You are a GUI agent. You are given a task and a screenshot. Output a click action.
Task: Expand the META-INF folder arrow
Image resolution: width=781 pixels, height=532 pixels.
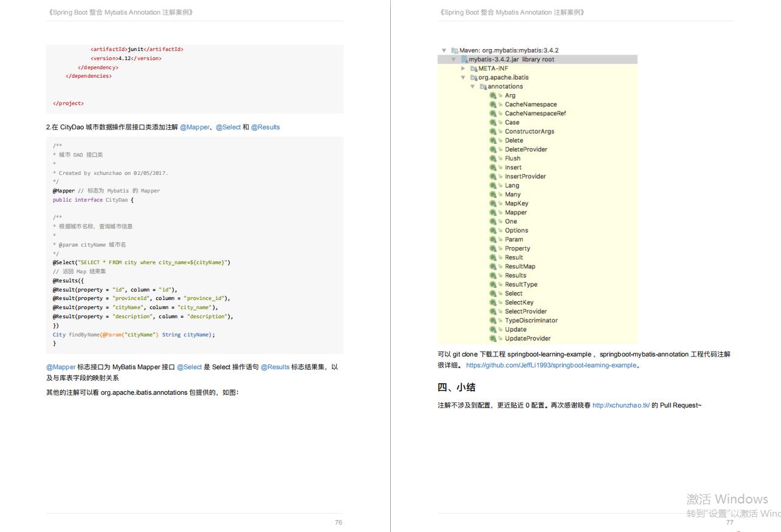(x=463, y=69)
